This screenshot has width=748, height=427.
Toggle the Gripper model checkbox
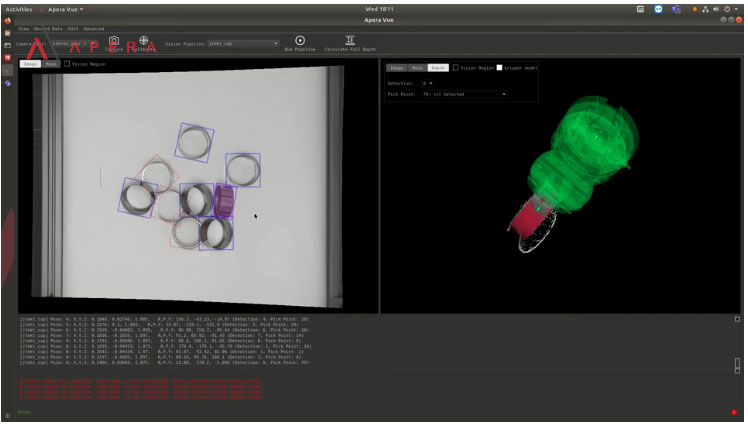(x=500, y=68)
